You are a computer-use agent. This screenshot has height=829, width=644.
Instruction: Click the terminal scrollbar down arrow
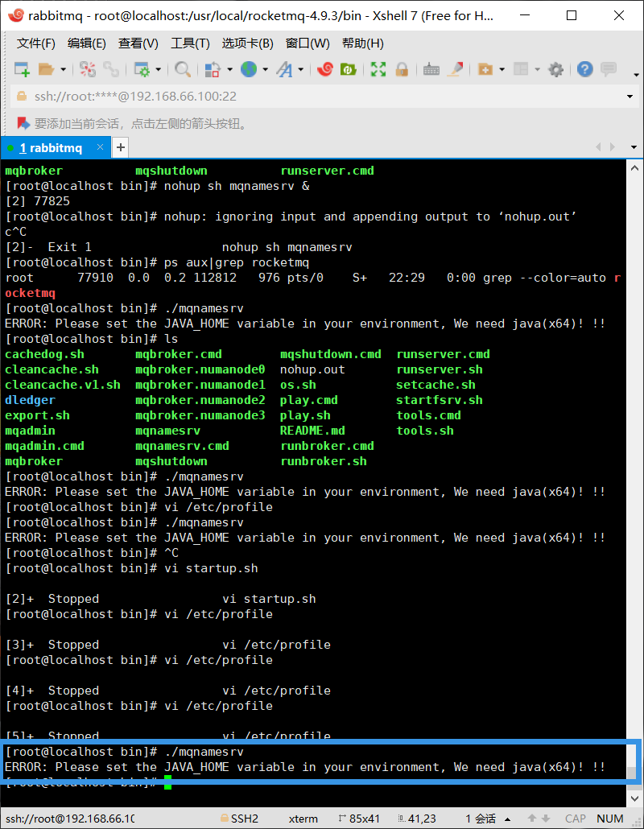634,798
